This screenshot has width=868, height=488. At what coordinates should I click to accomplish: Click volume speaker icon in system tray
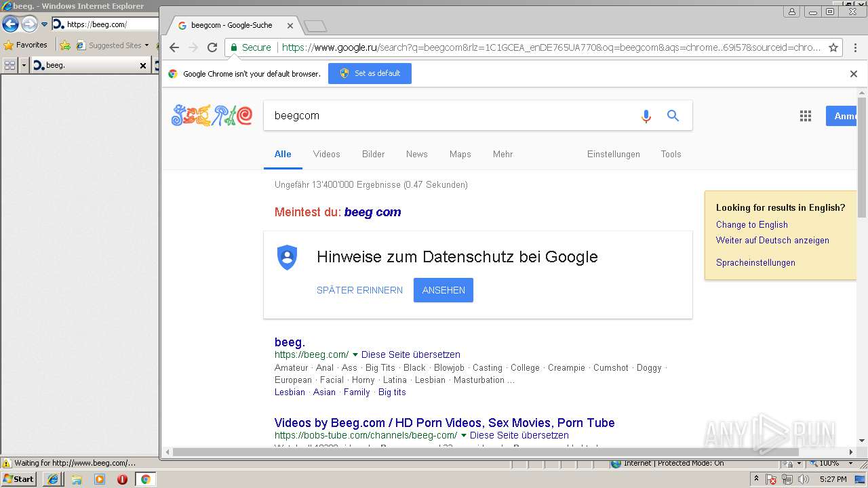(x=804, y=479)
